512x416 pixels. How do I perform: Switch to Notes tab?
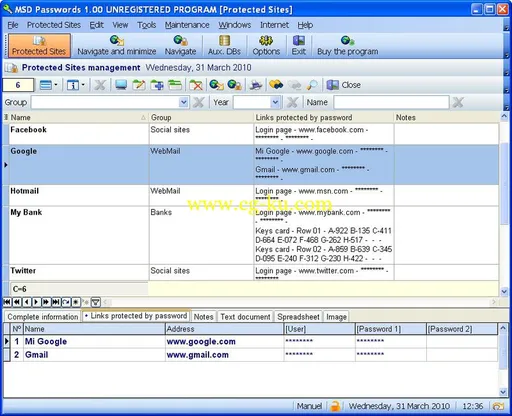pos(203,317)
